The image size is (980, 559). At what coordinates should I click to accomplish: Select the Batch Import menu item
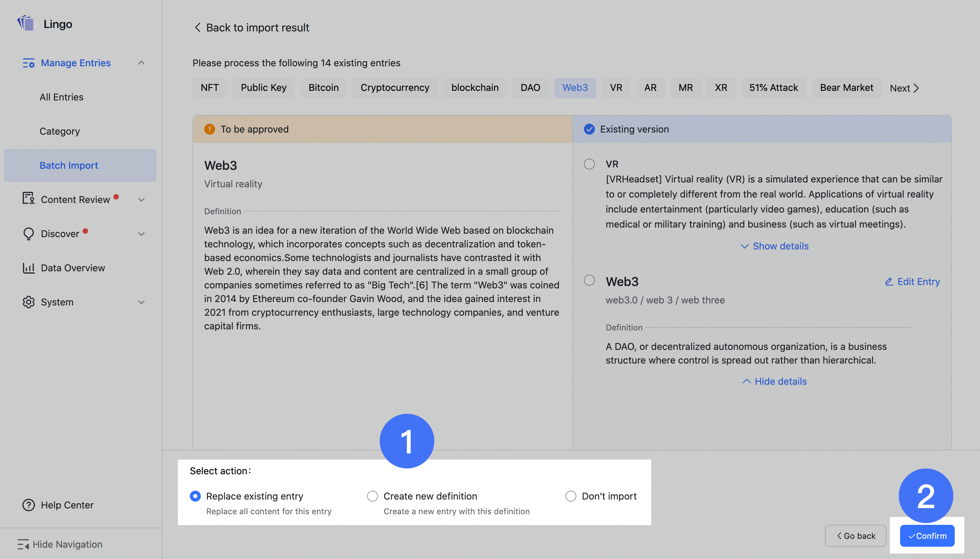tap(80, 165)
